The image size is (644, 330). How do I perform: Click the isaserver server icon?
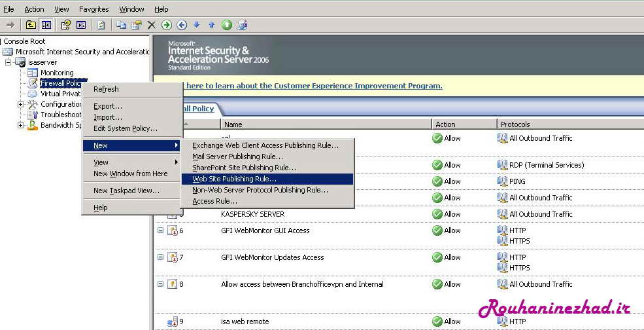coord(20,62)
